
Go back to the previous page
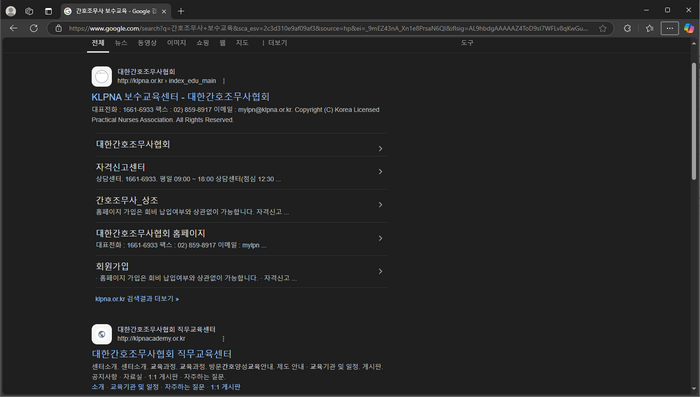click(13, 28)
